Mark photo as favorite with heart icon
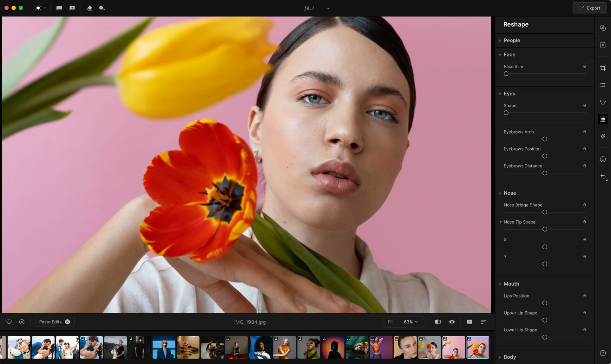Viewport: 611px width, 364px height. (9, 322)
